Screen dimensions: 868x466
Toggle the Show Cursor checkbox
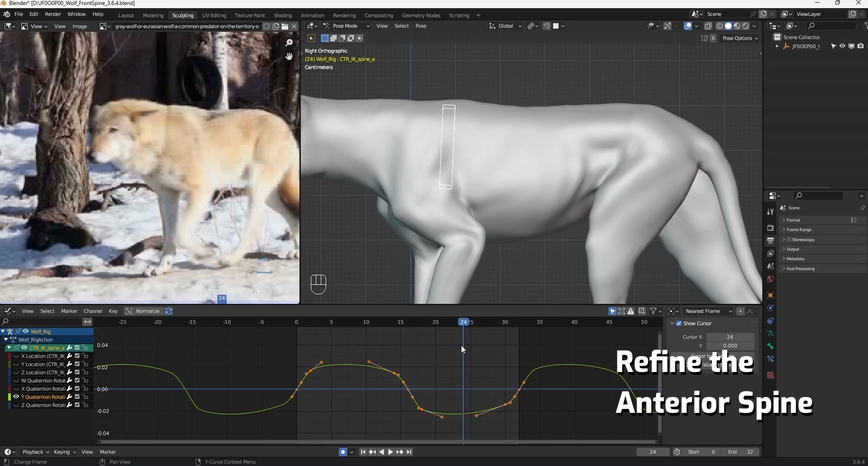click(679, 323)
